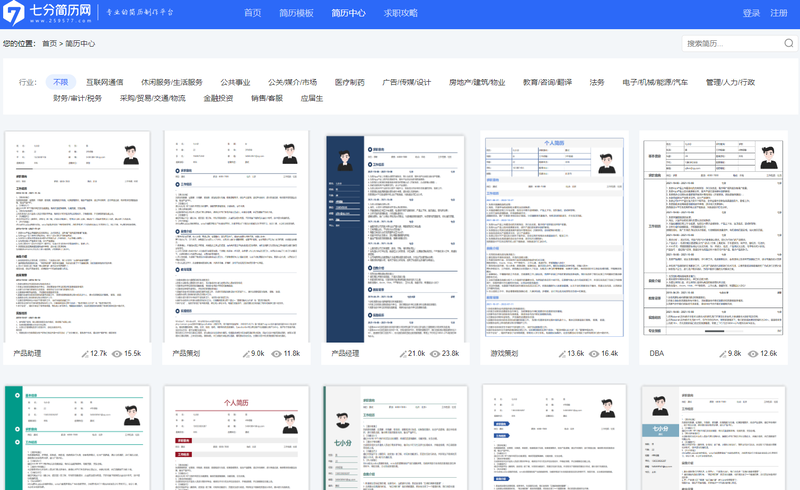Click the pencil icon on 产品策划 card

point(246,354)
